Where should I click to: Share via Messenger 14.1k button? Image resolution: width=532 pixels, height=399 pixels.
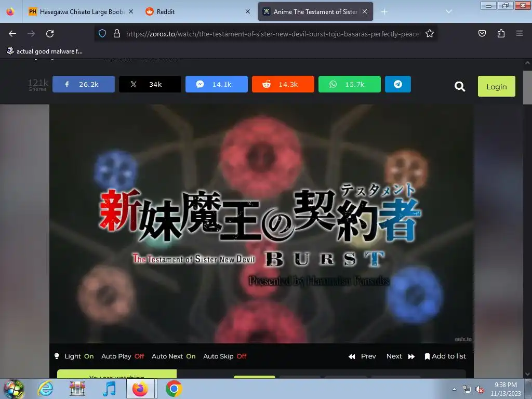click(217, 84)
